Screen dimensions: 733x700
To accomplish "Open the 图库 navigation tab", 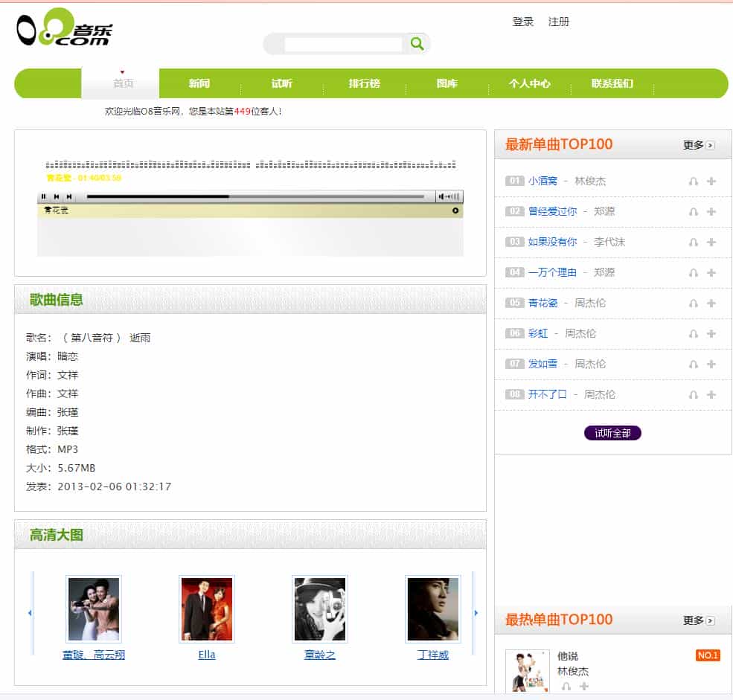I will click(447, 84).
